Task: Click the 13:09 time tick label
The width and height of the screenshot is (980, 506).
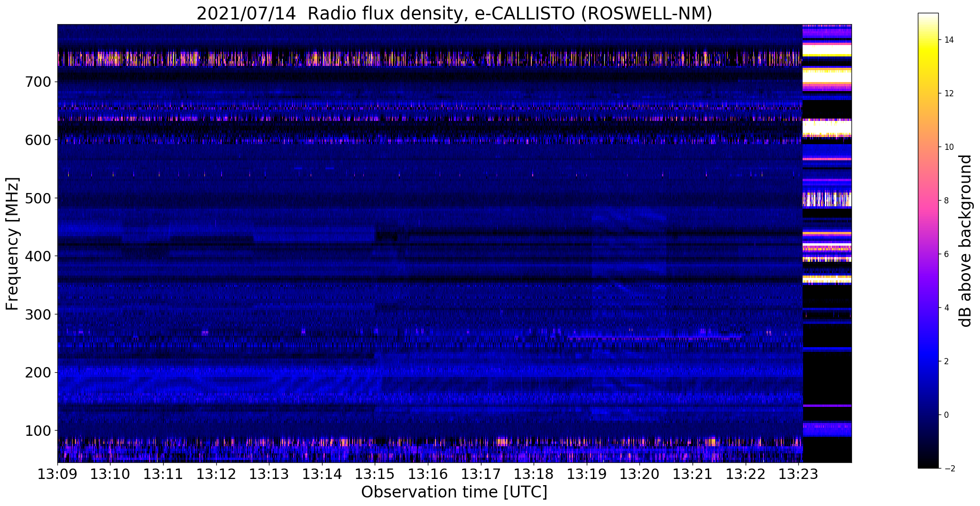Action: pos(57,474)
